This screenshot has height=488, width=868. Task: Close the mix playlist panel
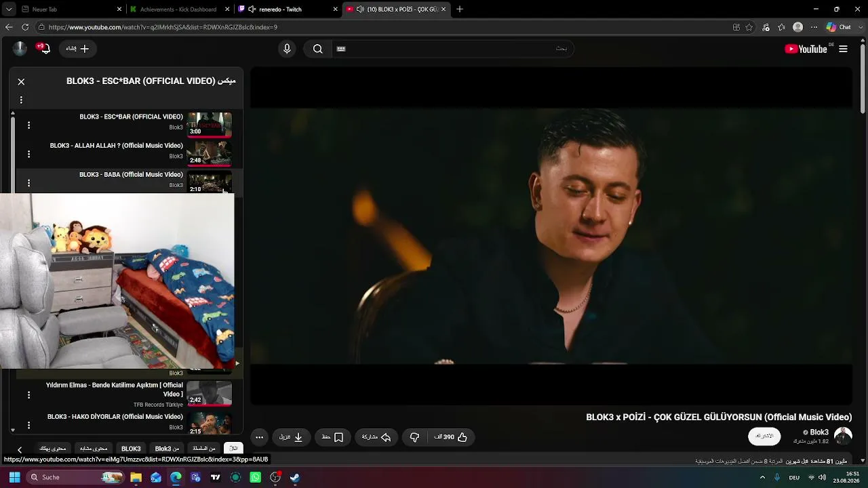21,81
